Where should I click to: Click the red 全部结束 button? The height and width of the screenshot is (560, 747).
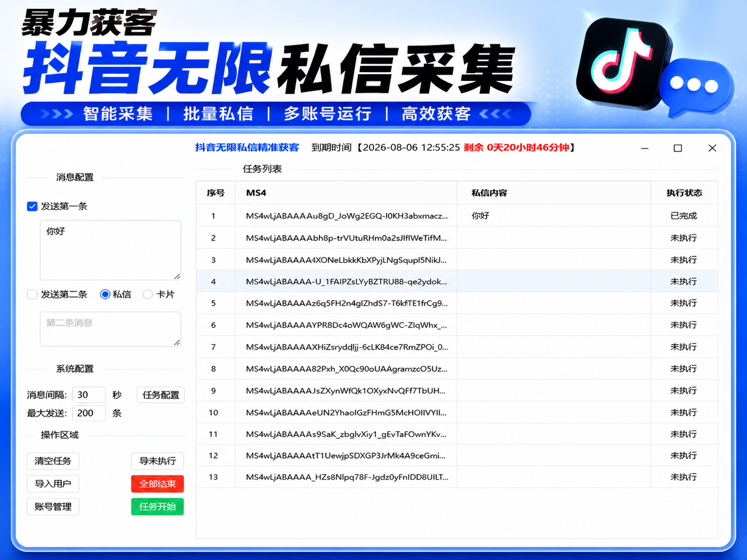[x=158, y=484]
